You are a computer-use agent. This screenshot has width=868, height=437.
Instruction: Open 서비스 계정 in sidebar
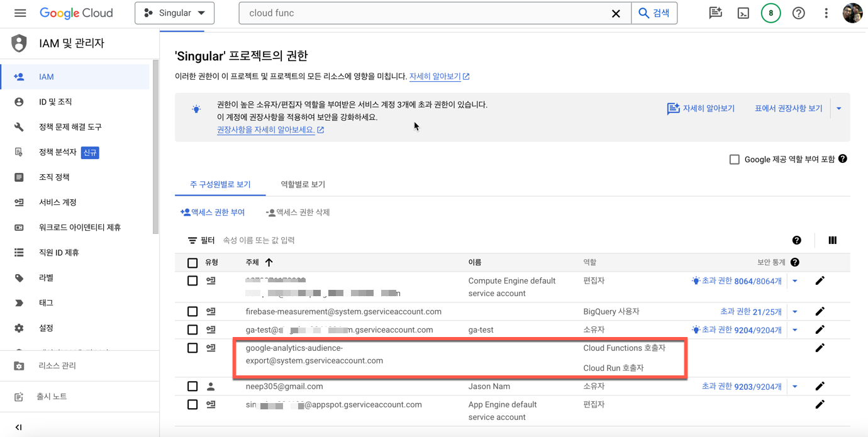click(x=75, y=202)
